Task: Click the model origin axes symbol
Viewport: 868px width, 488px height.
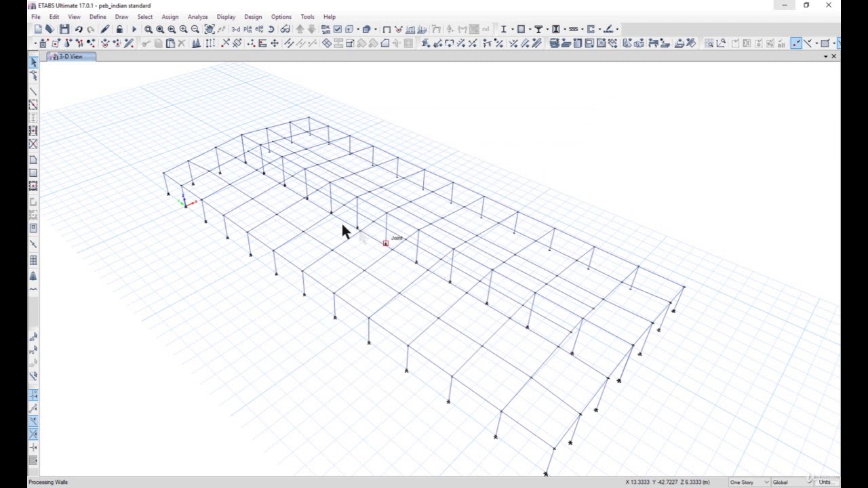Action: click(x=186, y=202)
